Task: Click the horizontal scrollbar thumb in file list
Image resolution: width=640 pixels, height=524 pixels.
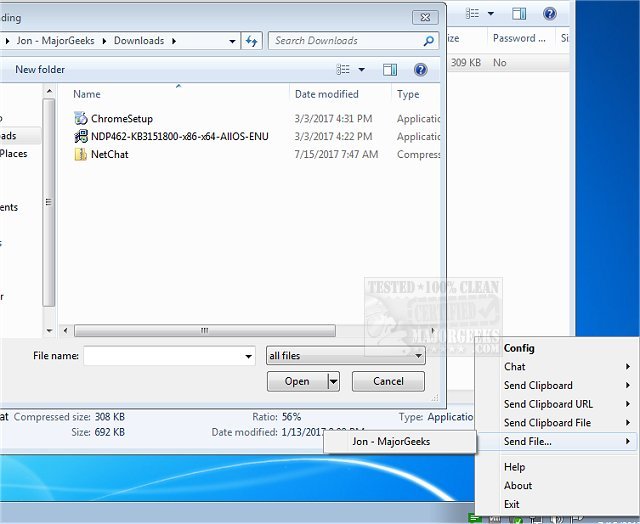Action: tap(204, 331)
